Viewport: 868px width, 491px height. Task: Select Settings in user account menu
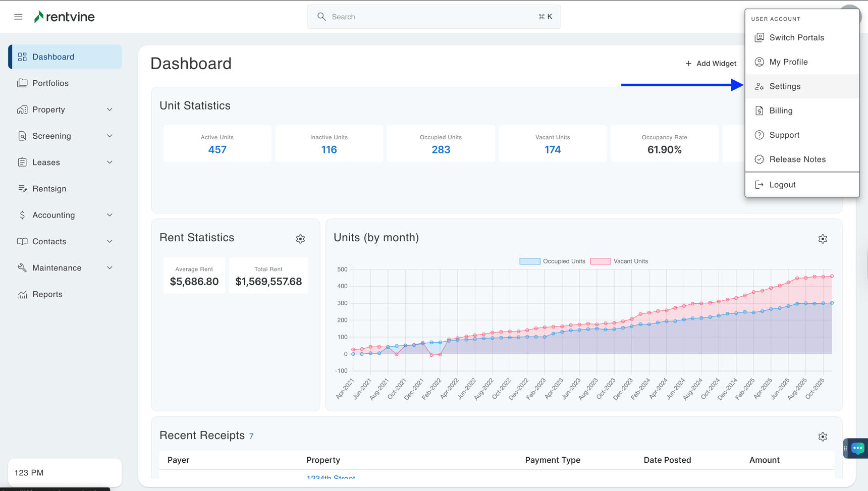pos(785,86)
